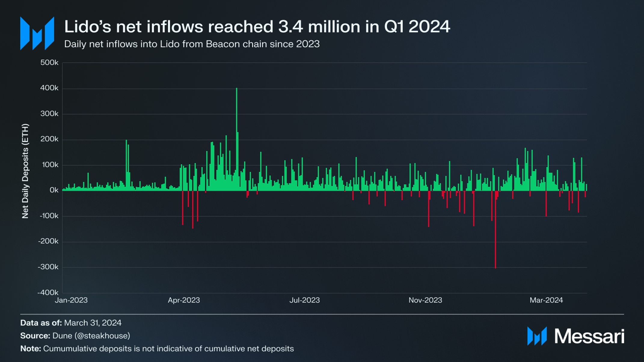This screenshot has width=644, height=362.
Task: Select the subtitle about daily net inflows
Action: pos(192,44)
